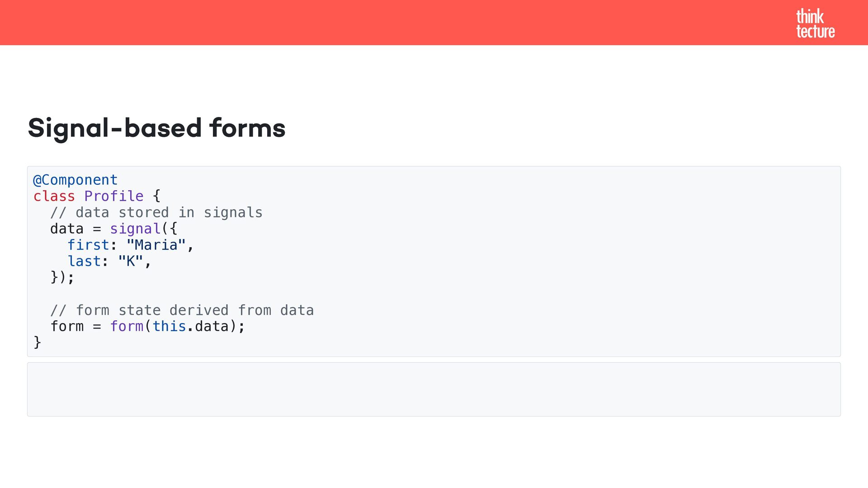Click the opening brace after Profile
The width and height of the screenshot is (868, 488).
tap(156, 196)
